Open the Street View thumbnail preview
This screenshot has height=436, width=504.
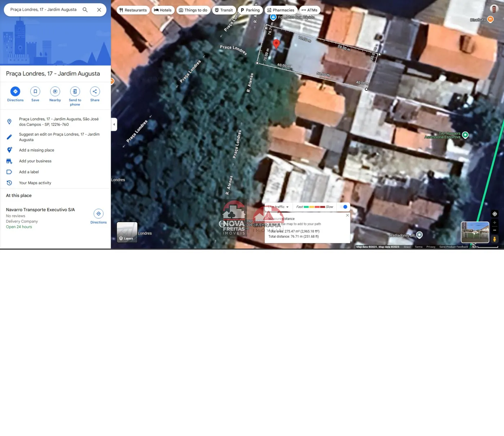[475, 232]
